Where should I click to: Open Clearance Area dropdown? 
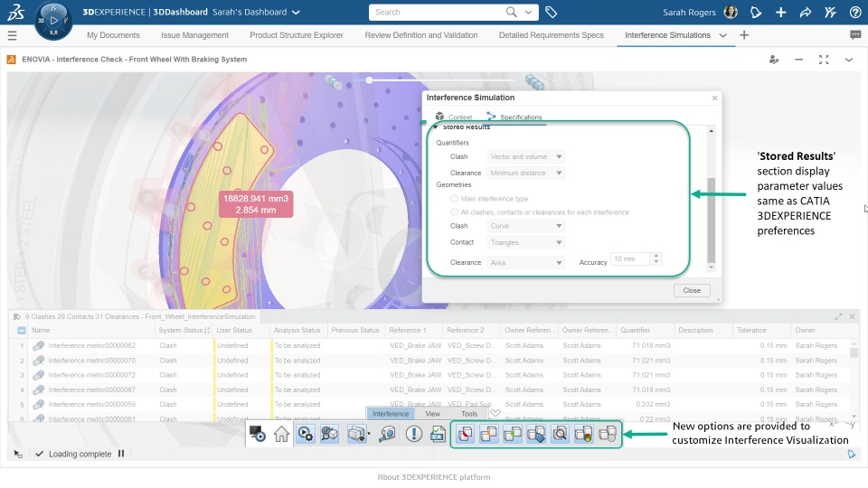pos(525,263)
